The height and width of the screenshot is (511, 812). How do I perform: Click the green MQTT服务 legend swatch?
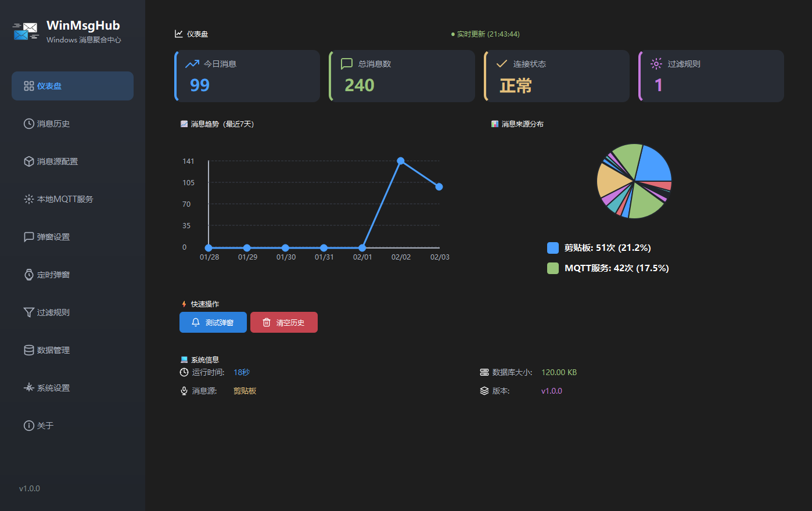click(553, 268)
